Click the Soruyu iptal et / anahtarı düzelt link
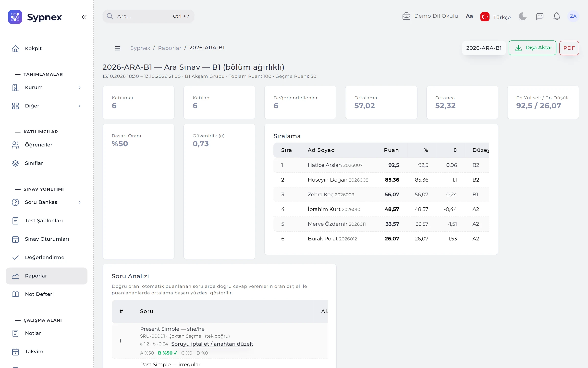588x368 pixels. (212, 344)
